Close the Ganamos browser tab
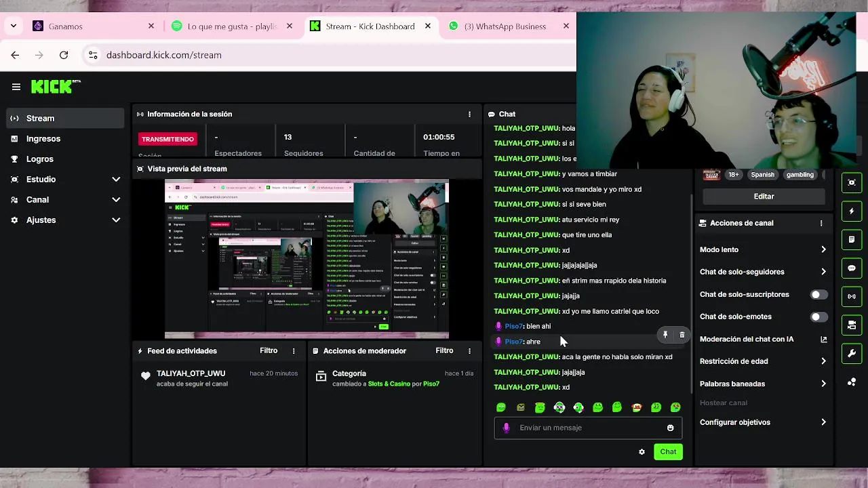 [x=151, y=26]
